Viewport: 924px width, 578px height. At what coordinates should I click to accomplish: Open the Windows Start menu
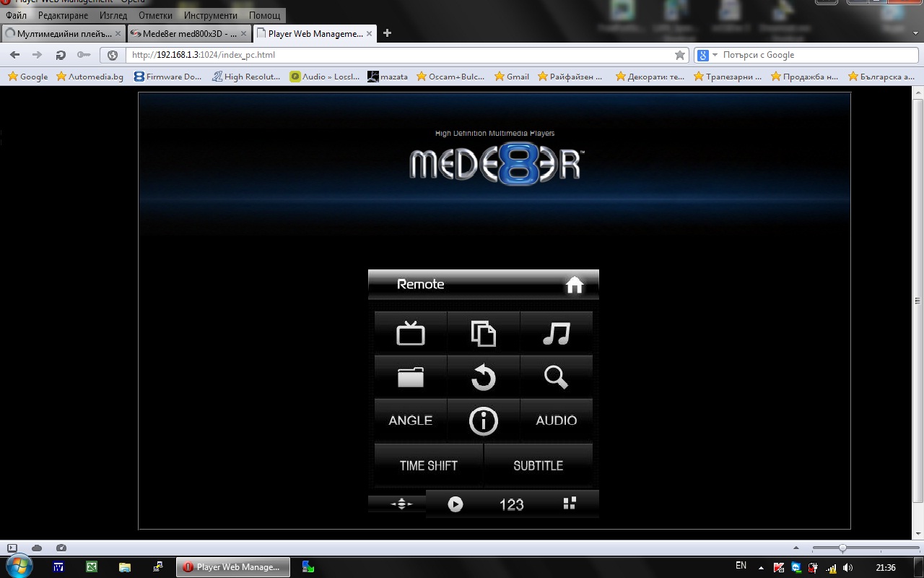click(19, 566)
